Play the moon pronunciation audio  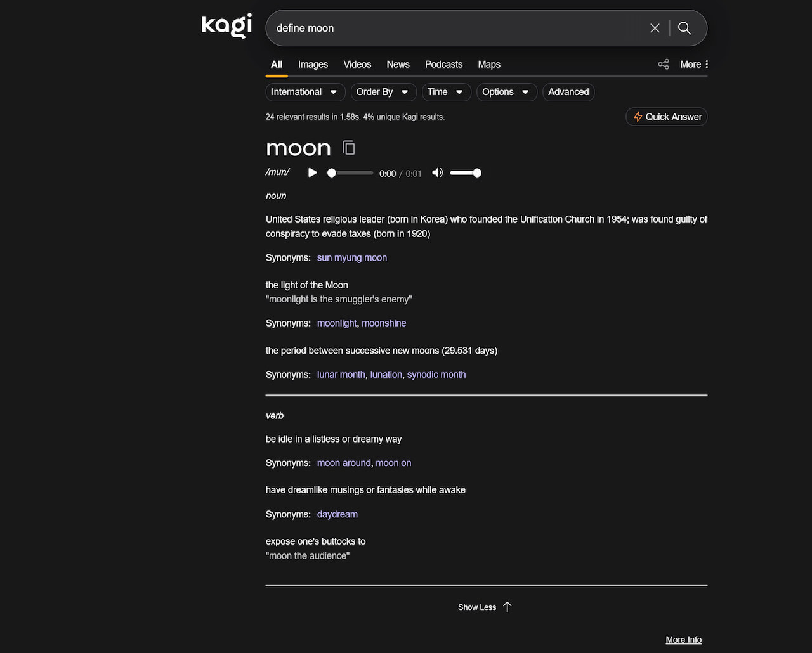312,172
